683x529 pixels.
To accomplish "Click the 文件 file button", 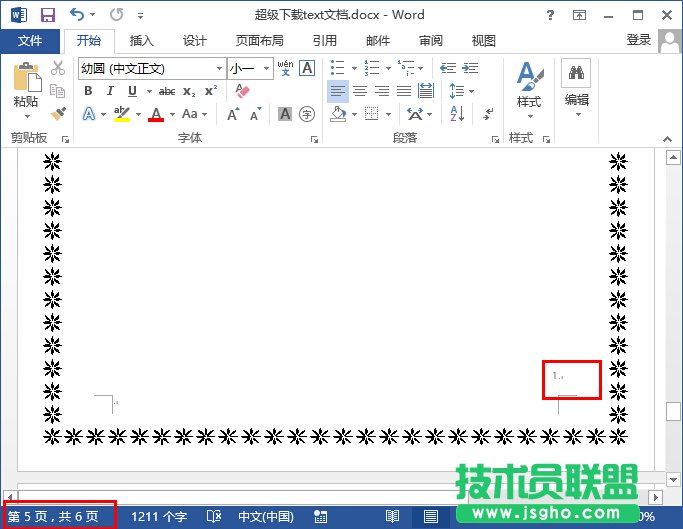I will click(30, 41).
